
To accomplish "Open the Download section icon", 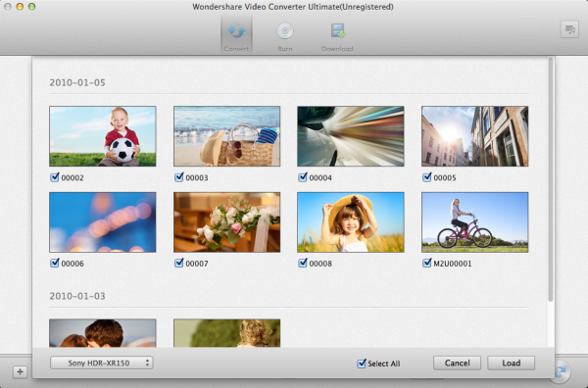I will click(x=337, y=30).
